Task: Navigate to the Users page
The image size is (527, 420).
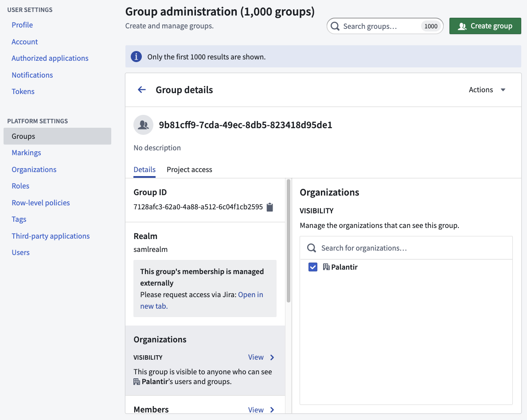Action: pos(20,252)
